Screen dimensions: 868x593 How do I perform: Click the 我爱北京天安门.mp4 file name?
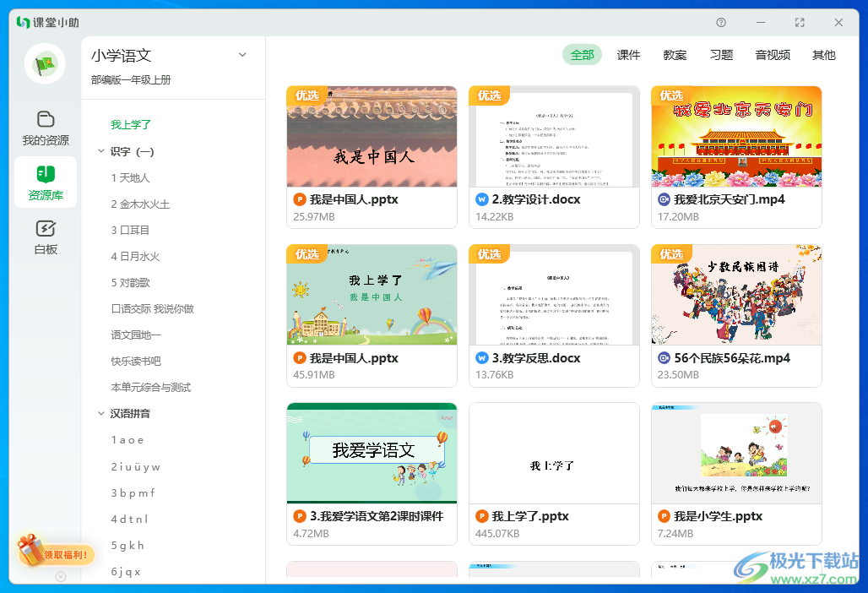729,199
